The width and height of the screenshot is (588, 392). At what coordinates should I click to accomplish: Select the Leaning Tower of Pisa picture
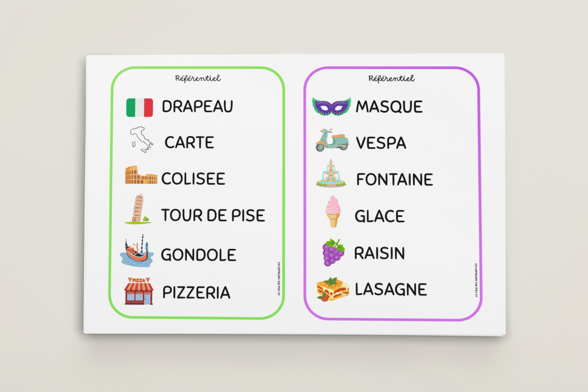coord(138,209)
